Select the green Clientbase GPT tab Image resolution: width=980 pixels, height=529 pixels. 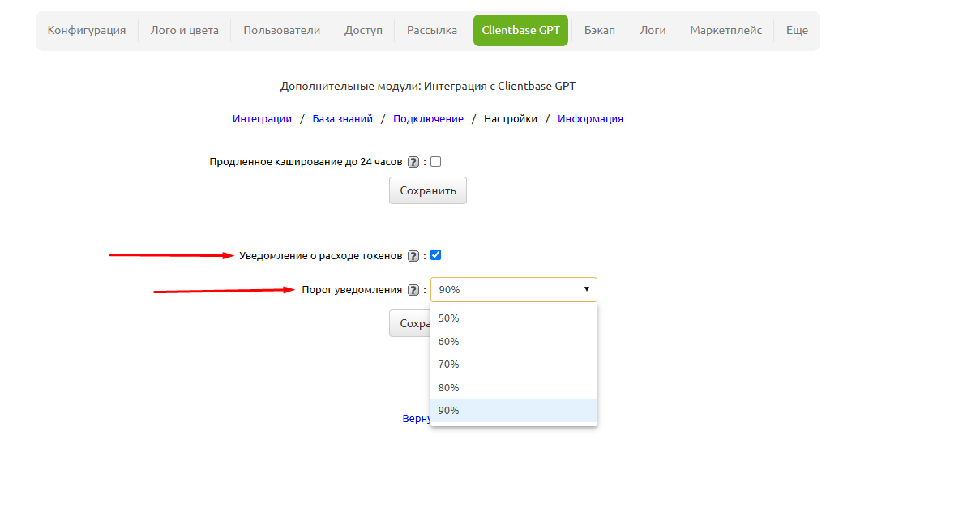pyautogui.click(x=520, y=31)
